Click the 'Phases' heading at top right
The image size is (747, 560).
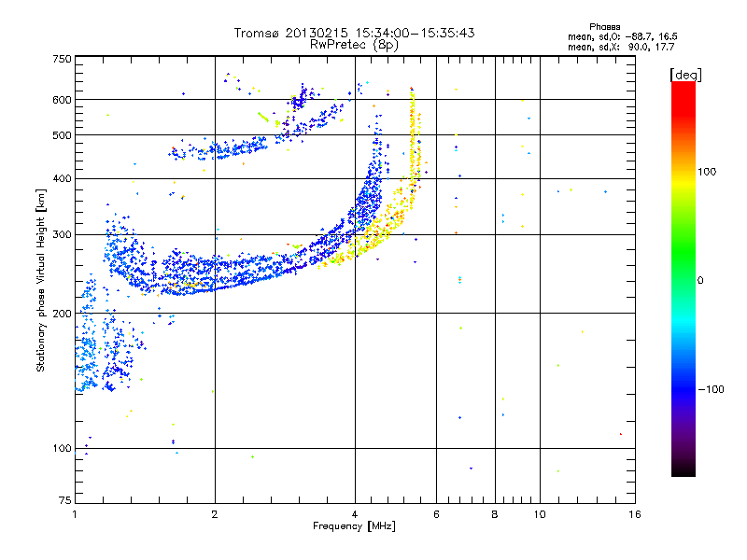(604, 27)
